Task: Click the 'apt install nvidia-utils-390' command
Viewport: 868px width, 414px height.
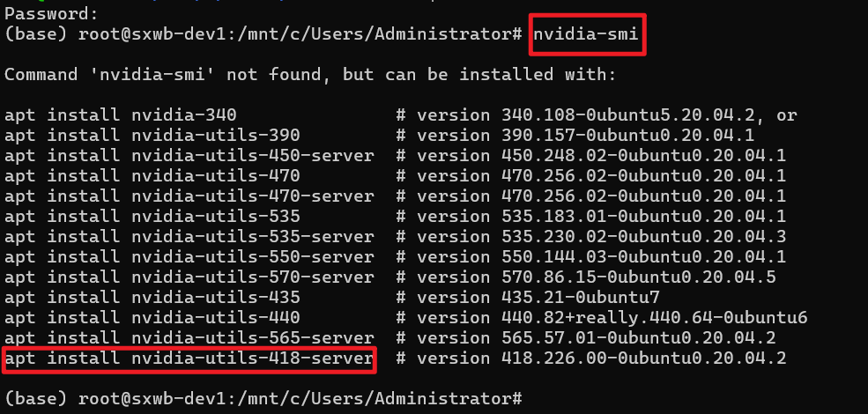Action: click(152, 136)
